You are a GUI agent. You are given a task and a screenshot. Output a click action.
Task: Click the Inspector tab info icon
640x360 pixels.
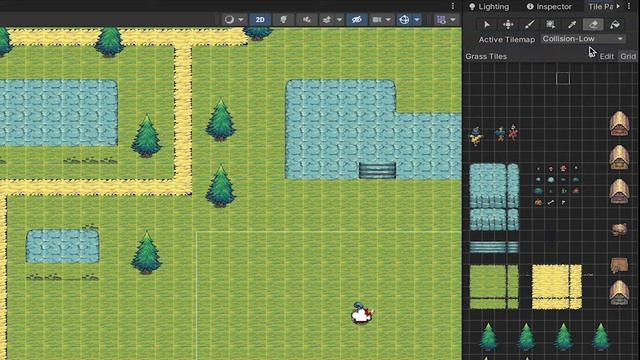(530, 7)
